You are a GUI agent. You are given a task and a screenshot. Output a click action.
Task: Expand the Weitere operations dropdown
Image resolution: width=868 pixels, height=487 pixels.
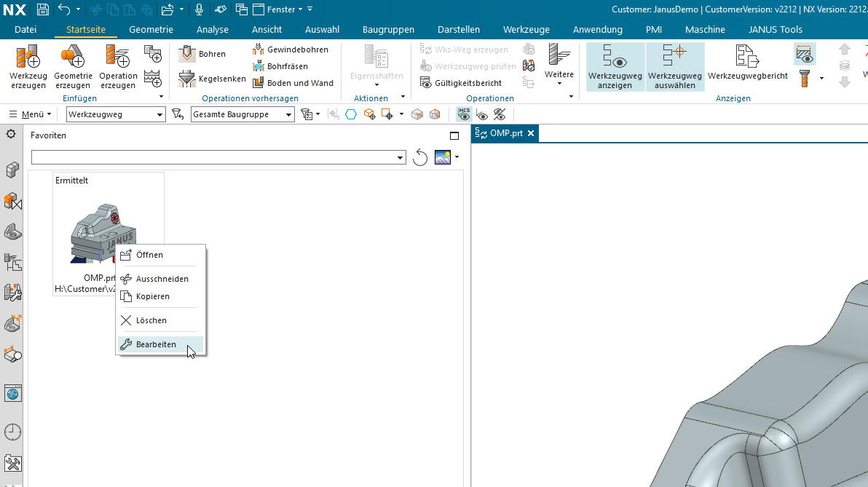pyautogui.click(x=559, y=65)
